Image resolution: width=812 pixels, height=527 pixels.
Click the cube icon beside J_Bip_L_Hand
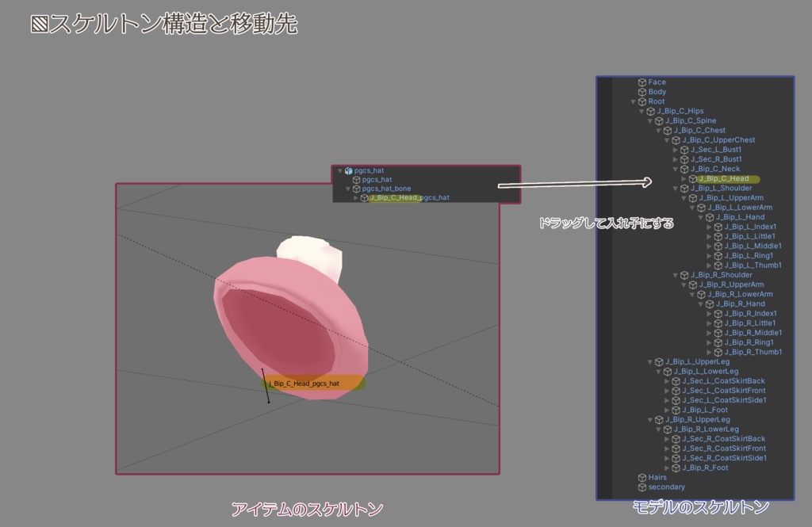click(708, 219)
